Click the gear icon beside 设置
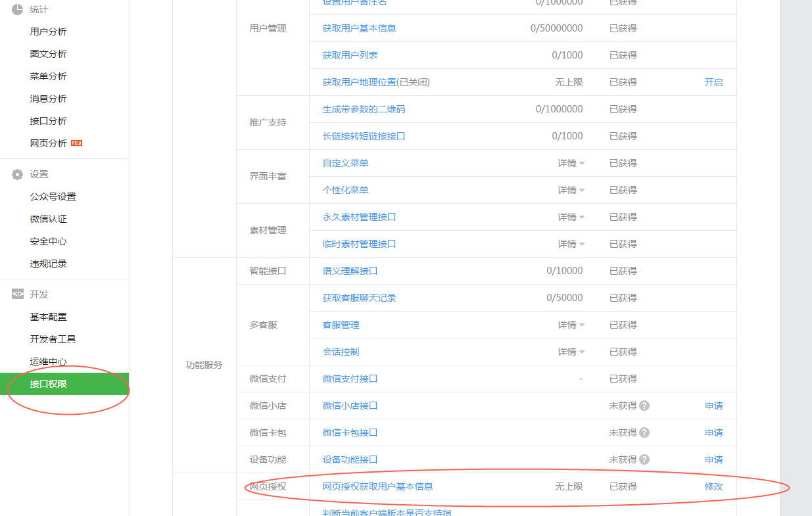This screenshot has width=812, height=516. coord(16,174)
